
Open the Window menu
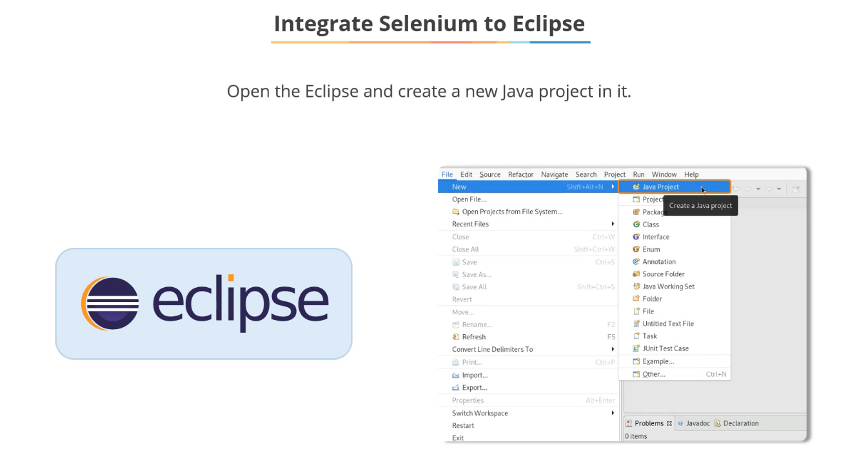664,174
